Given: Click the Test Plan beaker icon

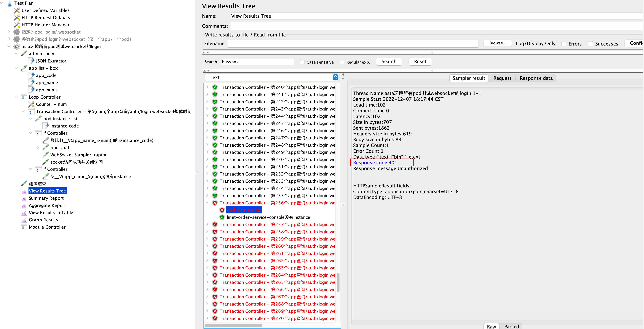Looking at the screenshot, I should (10, 3).
